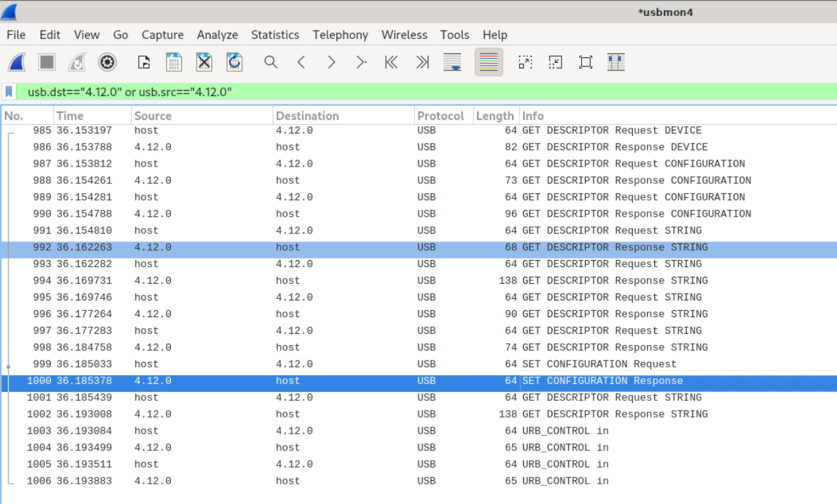Toggle packet list colorization button
The height and width of the screenshot is (504, 837).
pyautogui.click(x=489, y=63)
